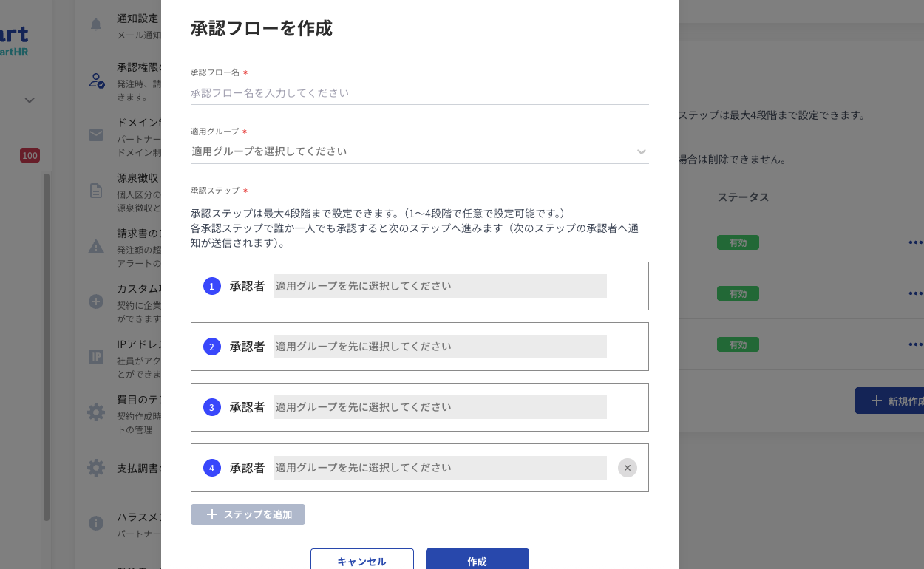Click the domain restriction envelope icon

(96, 135)
